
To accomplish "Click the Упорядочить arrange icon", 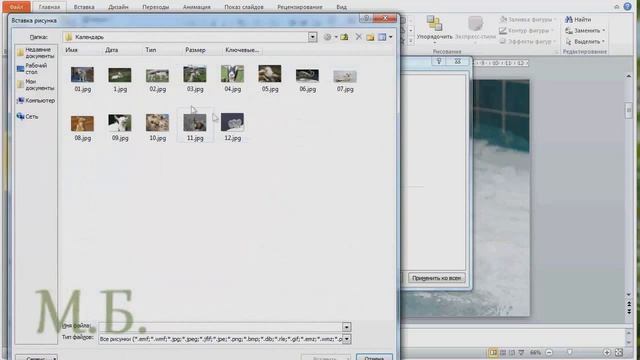I will pyautogui.click(x=434, y=23).
